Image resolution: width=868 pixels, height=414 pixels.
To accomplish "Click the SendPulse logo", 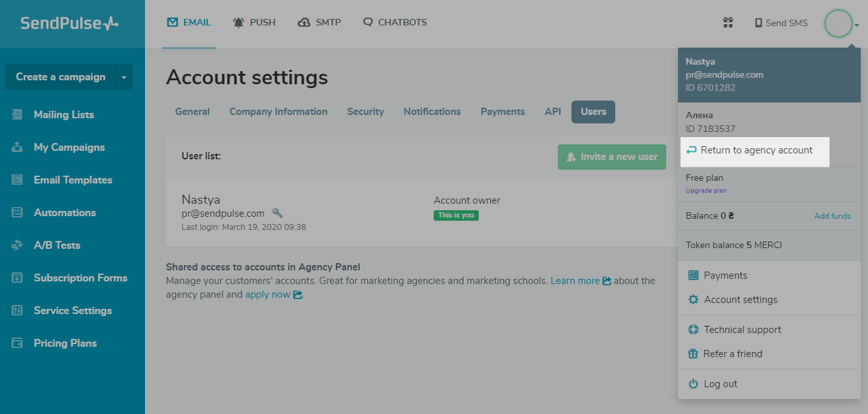I will point(69,24).
